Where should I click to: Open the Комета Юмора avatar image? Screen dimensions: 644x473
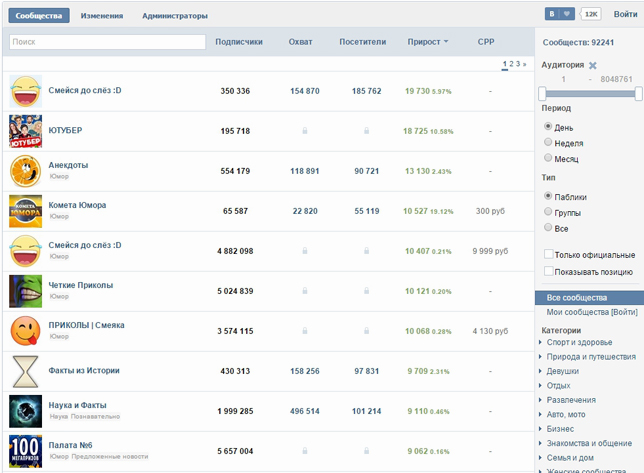click(x=25, y=211)
